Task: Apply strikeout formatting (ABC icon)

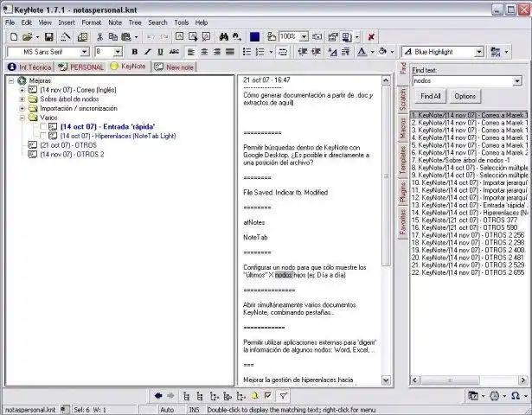Action: pyautogui.click(x=174, y=52)
